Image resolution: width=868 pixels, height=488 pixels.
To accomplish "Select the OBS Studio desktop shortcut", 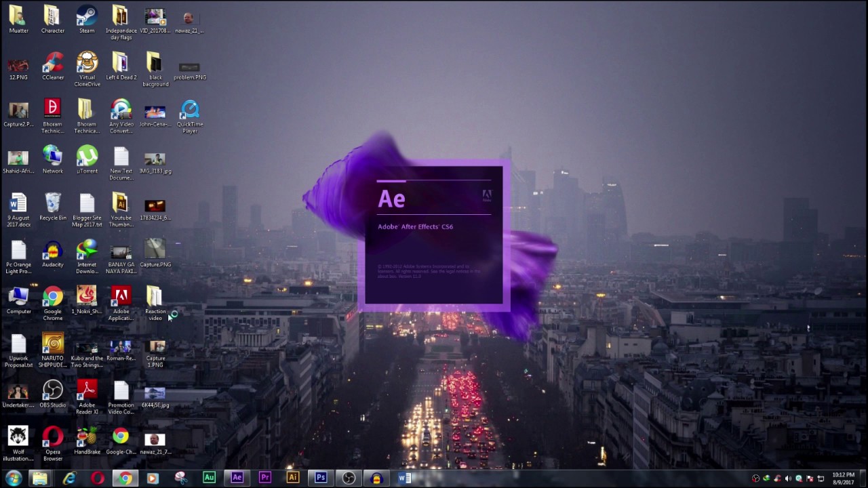I will (53, 394).
